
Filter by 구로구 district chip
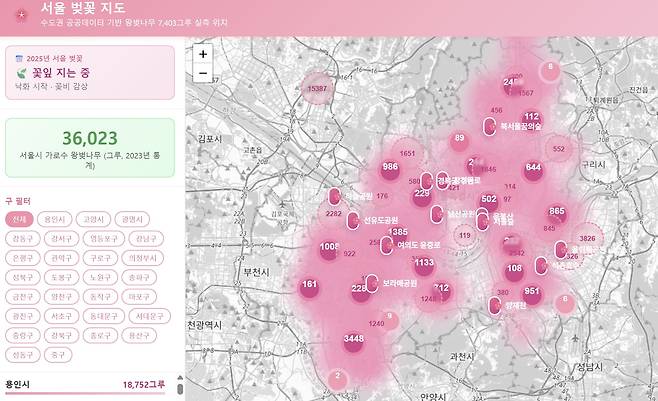pyautogui.click(x=100, y=258)
